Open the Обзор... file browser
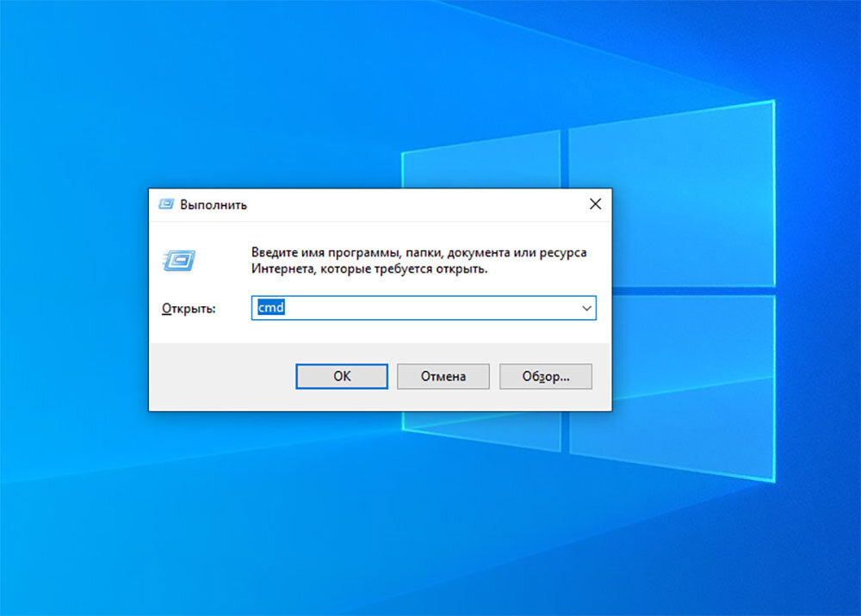The width and height of the screenshot is (861, 616). 546,376
